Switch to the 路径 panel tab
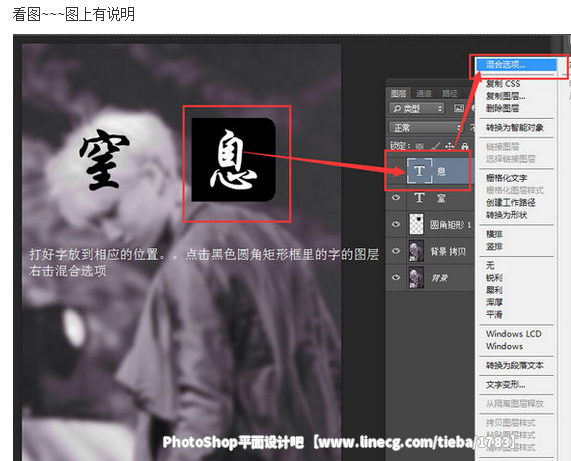The height and width of the screenshot is (461, 571). click(x=449, y=94)
